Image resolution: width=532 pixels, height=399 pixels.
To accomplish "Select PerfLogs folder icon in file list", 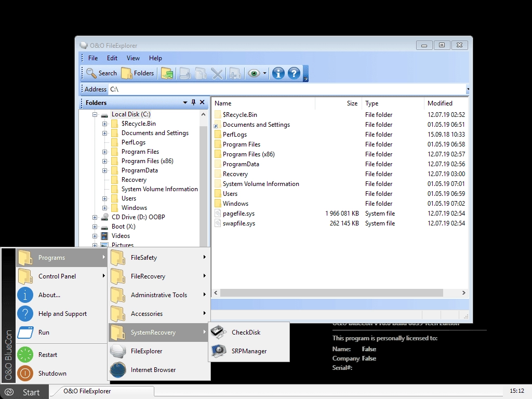I will click(218, 135).
